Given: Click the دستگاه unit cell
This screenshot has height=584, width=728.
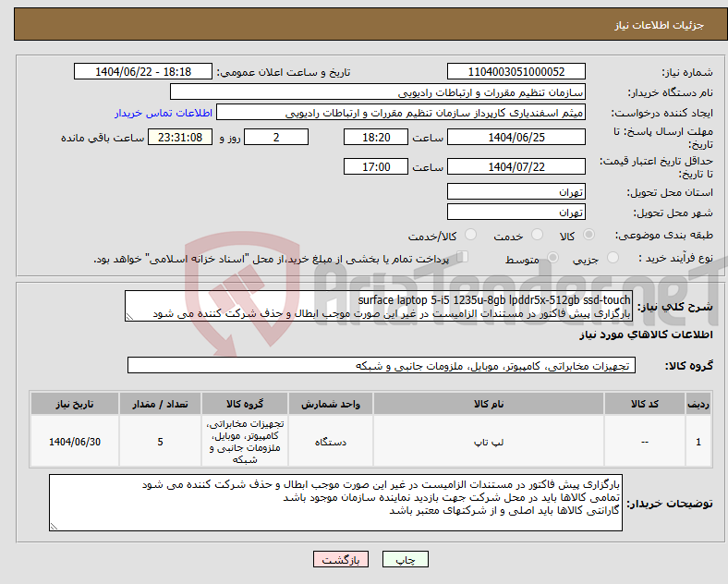Looking at the screenshot, I should (x=331, y=442).
